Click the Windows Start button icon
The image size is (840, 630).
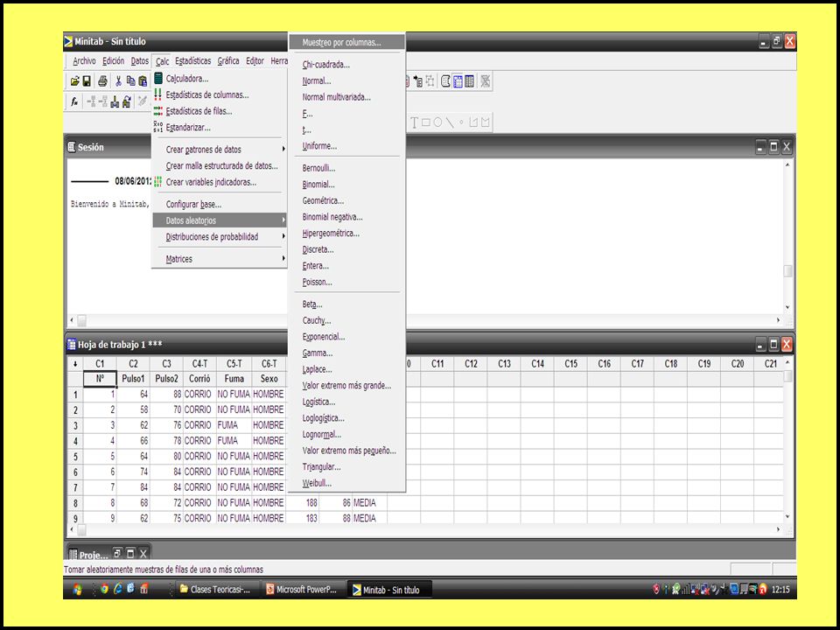[77, 589]
